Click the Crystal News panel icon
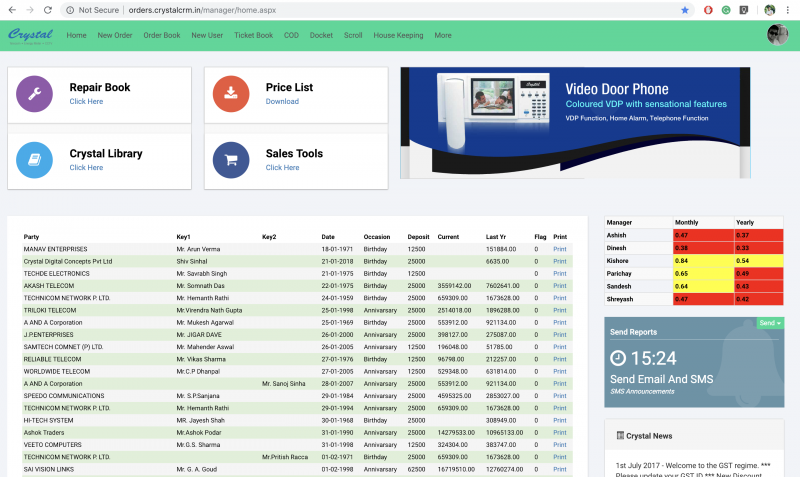Screen dimensions: 800x477 [620, 436]
